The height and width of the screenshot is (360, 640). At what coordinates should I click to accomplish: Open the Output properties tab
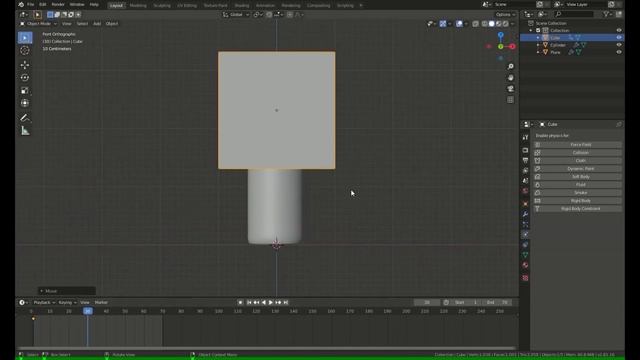tap(525, 160)
